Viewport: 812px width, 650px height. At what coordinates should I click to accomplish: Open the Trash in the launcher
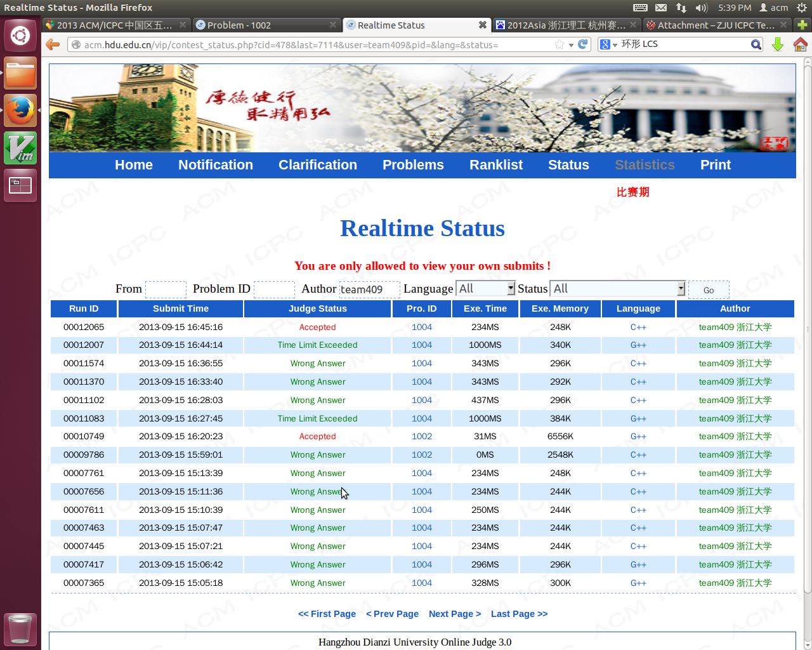(20, 628)
